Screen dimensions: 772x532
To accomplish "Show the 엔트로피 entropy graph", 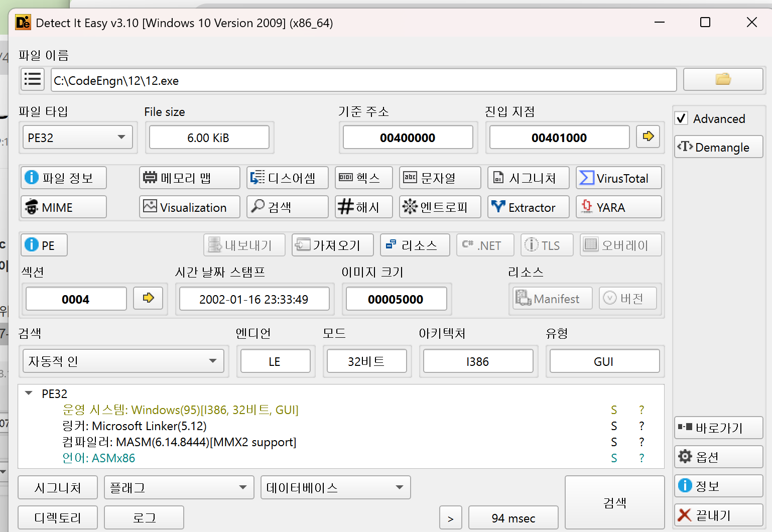I will click(x=440, y=207).
